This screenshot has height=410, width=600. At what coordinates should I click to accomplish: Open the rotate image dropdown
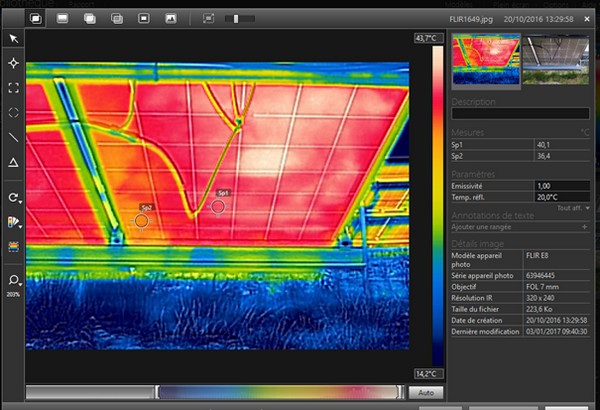(15, 198)
